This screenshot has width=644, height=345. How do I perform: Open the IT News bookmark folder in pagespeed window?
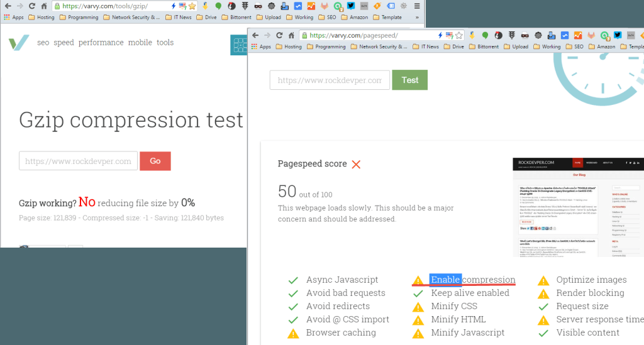click(426, 47)
